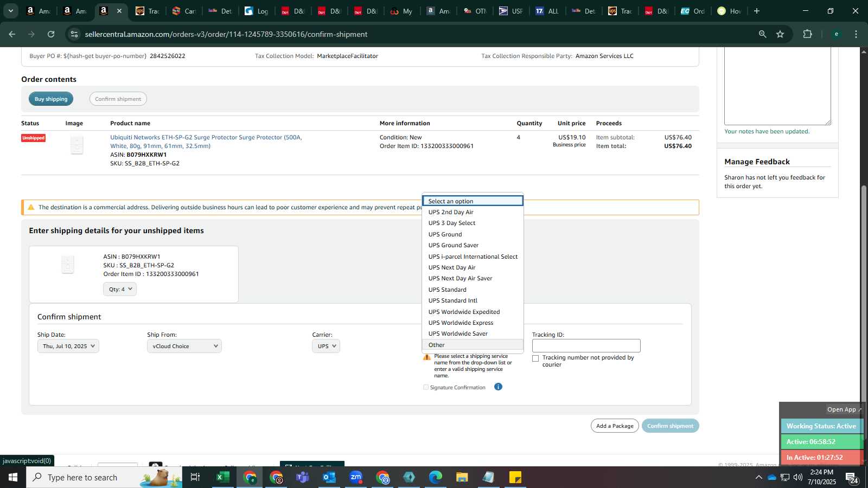Select UPS Standard Intl
868x488 pixels.
click(x=473, y=300)
